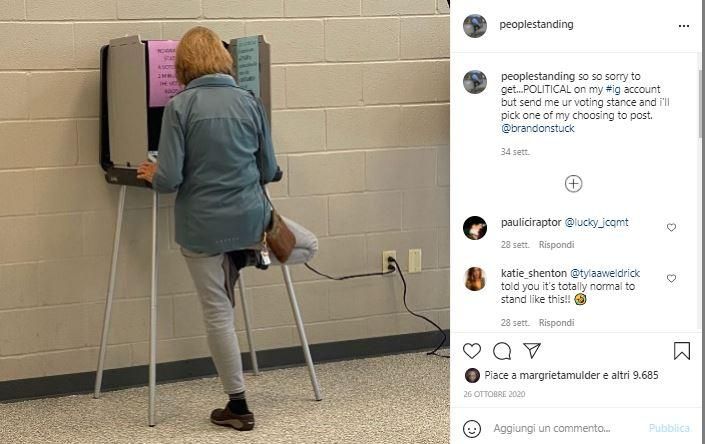Click the comment speech bubble icon
This screenshot has width=705, height=444.
click(502, 351)
